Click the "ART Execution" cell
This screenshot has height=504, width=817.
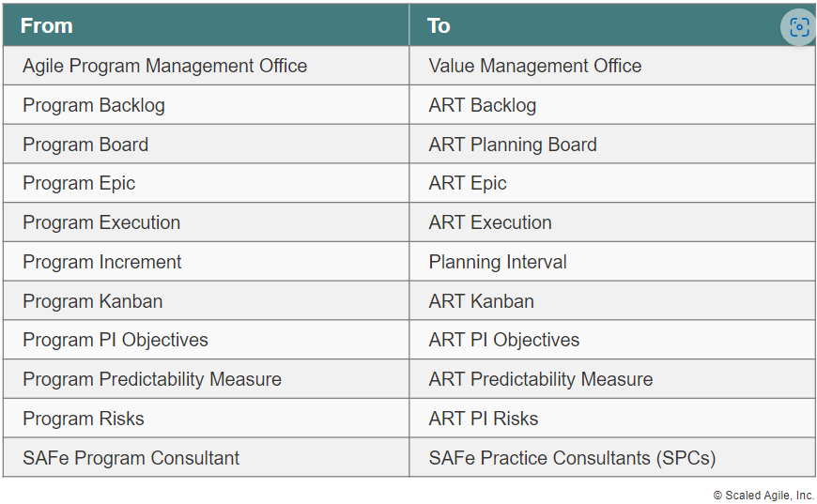489,223
